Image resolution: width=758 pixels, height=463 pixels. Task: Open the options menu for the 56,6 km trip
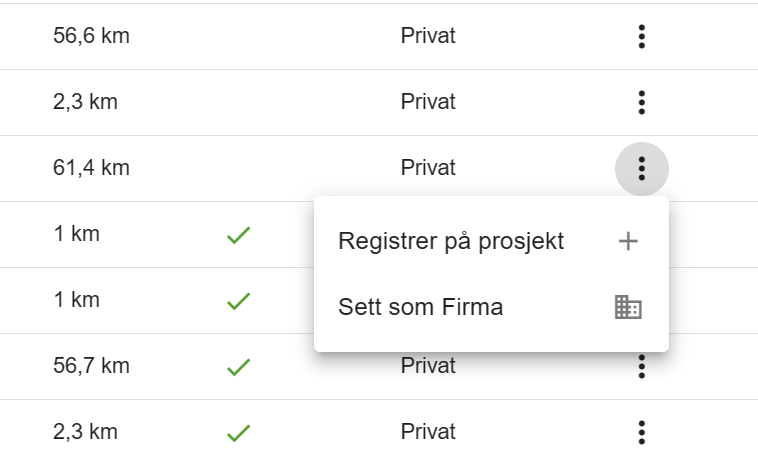(641, 36)
